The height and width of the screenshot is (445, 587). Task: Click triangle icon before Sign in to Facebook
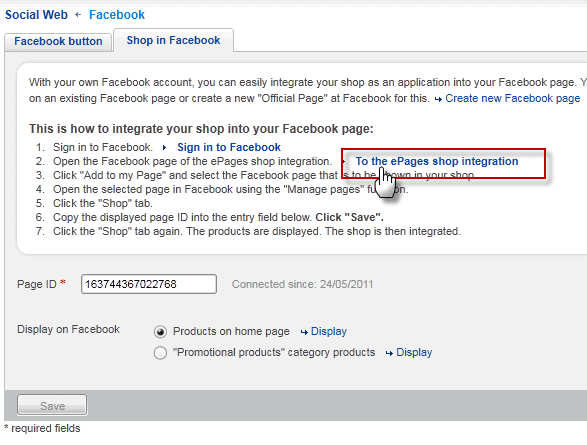click(164, 147)
